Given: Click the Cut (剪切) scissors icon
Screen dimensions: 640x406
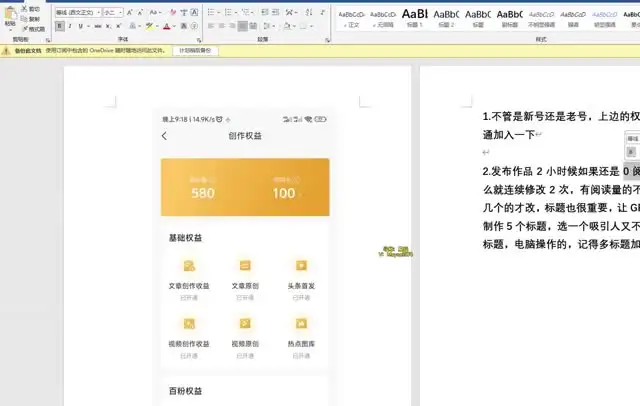Looking at the screenshot, I should point(24,8).
